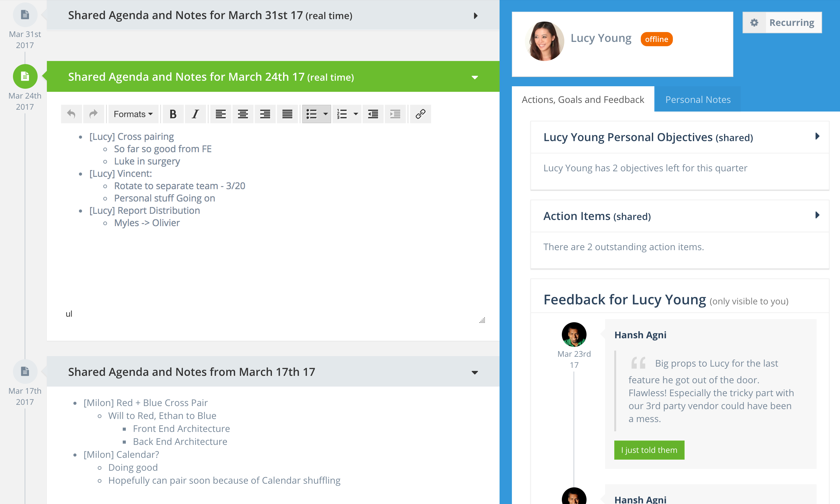Open numbered list style dropdown arrow
This screenshot has height=504, width=840.
coord(356,114)
